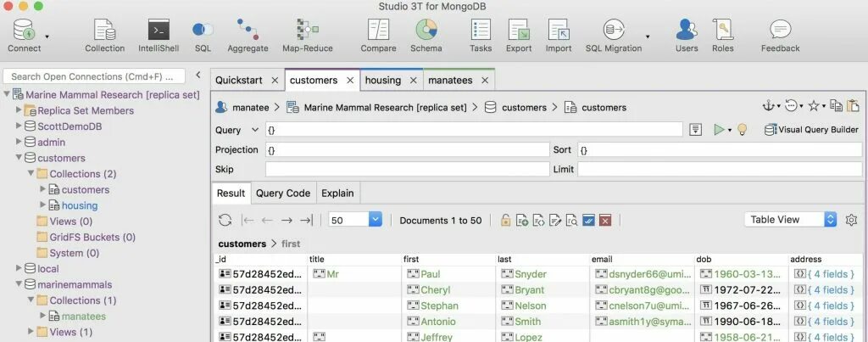Open the Query Code tab

(x=283, y=193)
